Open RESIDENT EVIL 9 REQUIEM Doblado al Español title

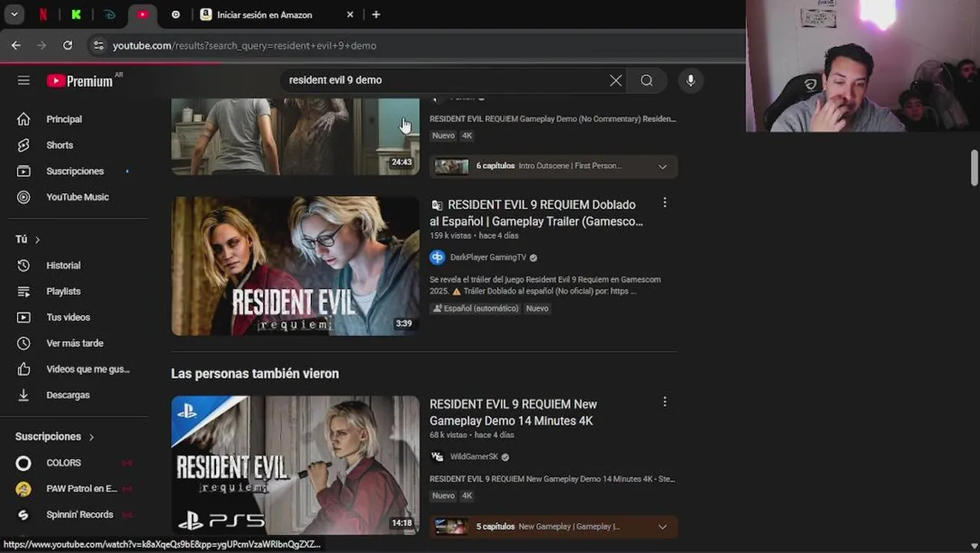point(537,214)
